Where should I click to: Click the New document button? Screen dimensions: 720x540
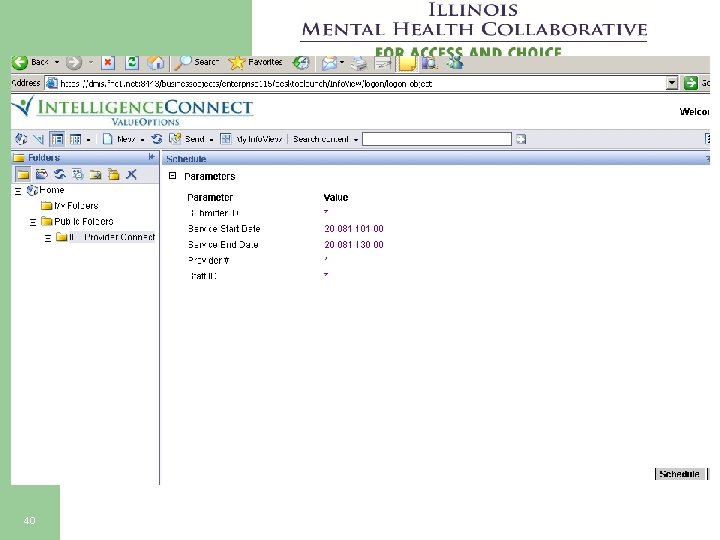(x=118, y=139)
